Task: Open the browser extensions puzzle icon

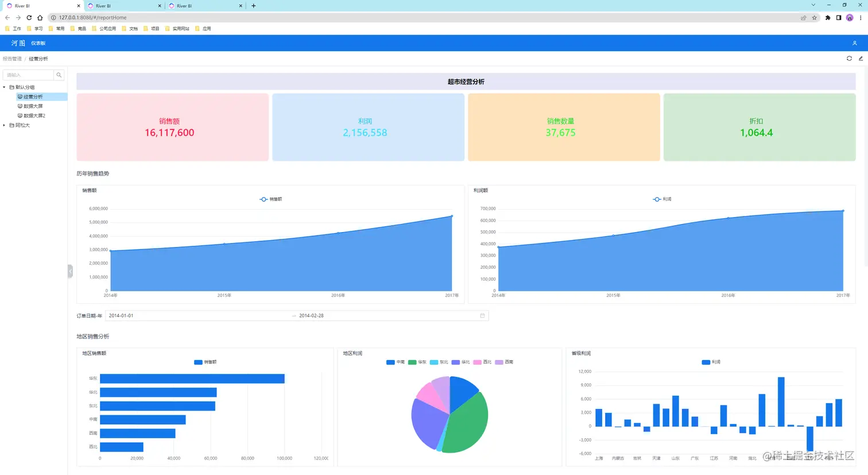Action: (827, 18)
